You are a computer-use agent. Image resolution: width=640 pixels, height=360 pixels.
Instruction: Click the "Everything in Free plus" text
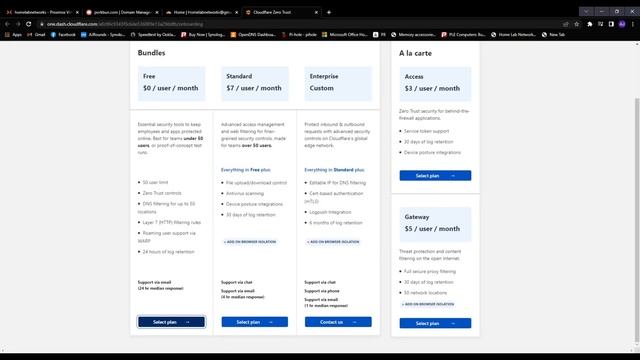(x=246, y=170)
